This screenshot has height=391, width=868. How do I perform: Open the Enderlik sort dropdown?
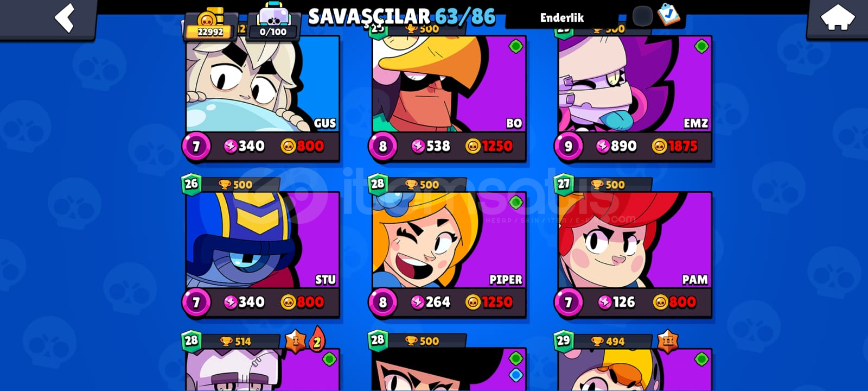562,17
